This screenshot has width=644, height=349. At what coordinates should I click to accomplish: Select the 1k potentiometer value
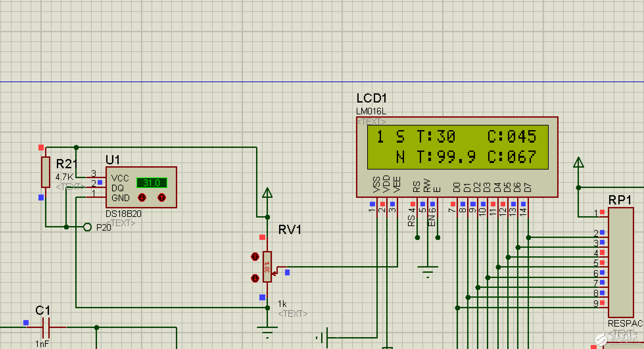point(282,304)
